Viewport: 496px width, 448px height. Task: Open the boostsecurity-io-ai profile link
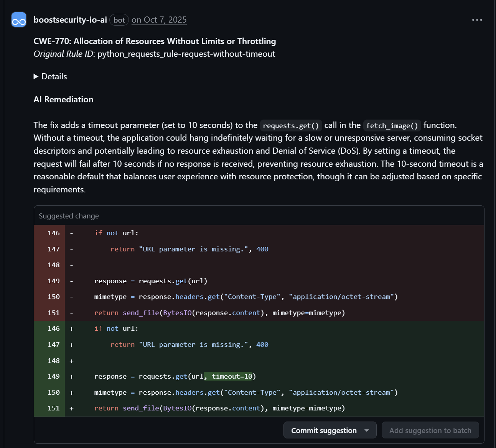pos(70,20)
